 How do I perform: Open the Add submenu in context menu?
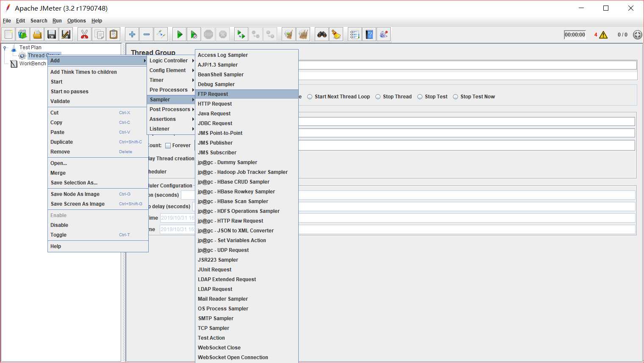click(x=98, y=61)
